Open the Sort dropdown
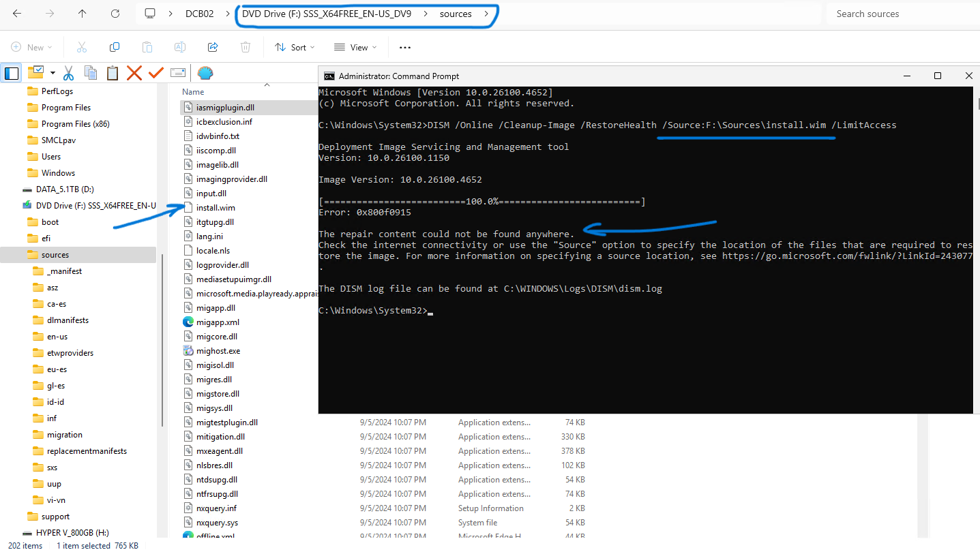 pyautogui.click(x=295, y=47)
